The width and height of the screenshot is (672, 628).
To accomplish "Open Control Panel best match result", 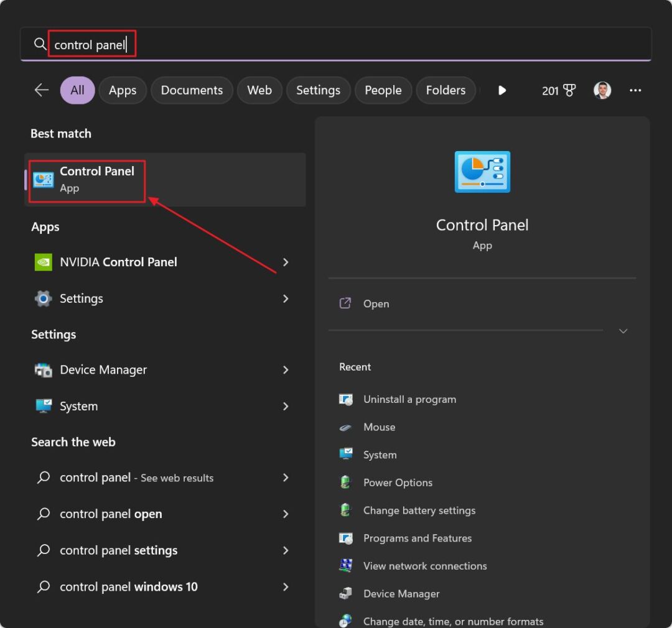I will (x=165, y=180).
